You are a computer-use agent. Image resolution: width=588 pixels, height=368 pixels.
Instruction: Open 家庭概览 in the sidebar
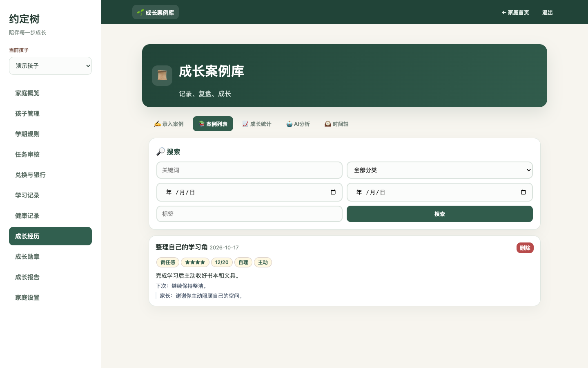point(50,93)
